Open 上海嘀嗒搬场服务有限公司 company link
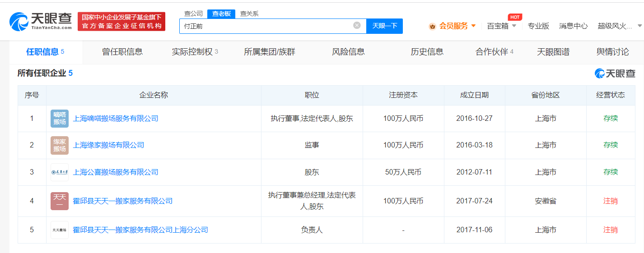 coord(116,119)
